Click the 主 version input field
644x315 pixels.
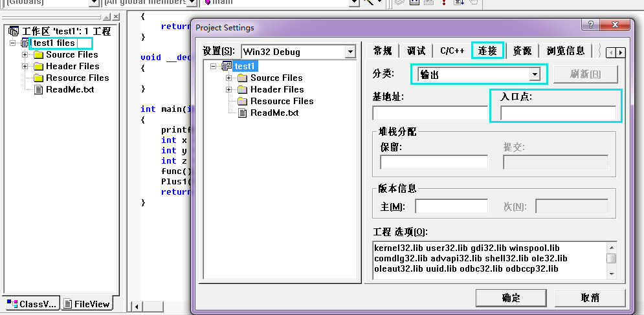click(451, 206)
